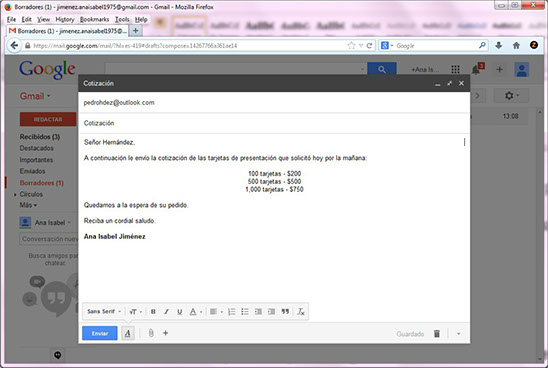Screen dimensions: 548x368
Task: Discard draft with the trash icon
Action: 437,333
